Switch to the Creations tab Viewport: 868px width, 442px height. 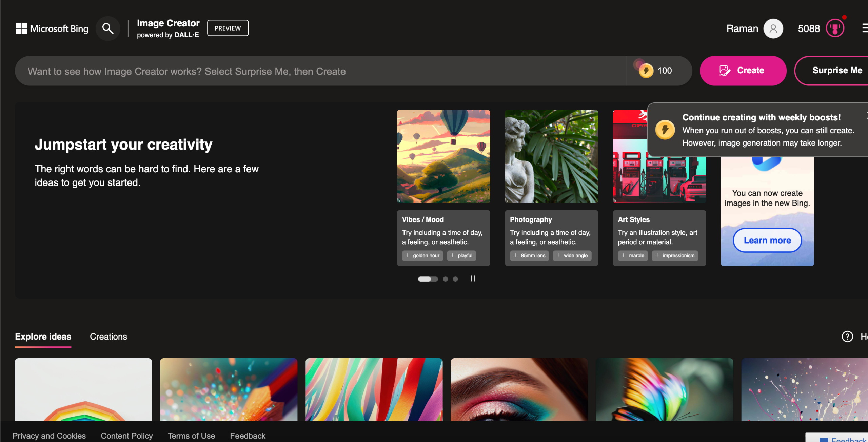[108, 337]
